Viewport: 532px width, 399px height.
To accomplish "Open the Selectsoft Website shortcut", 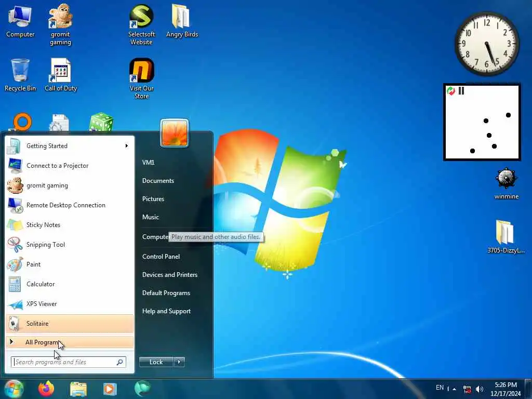I will pos(141,24).
